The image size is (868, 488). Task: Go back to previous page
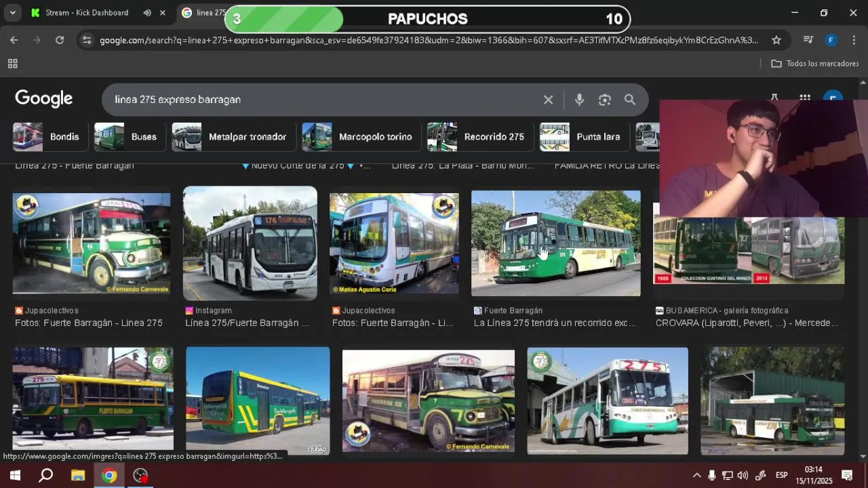[14, 40]
